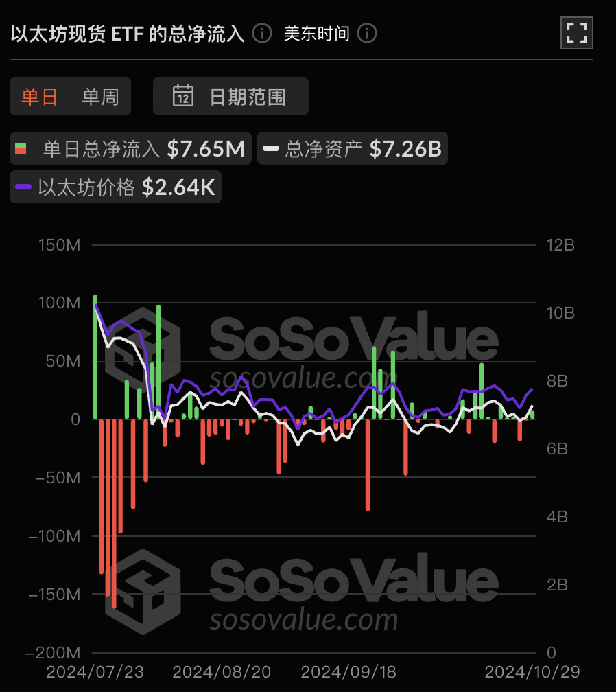Click the 150M left axis label
Viewport: 616px width, 692px height.
[60, 245]
